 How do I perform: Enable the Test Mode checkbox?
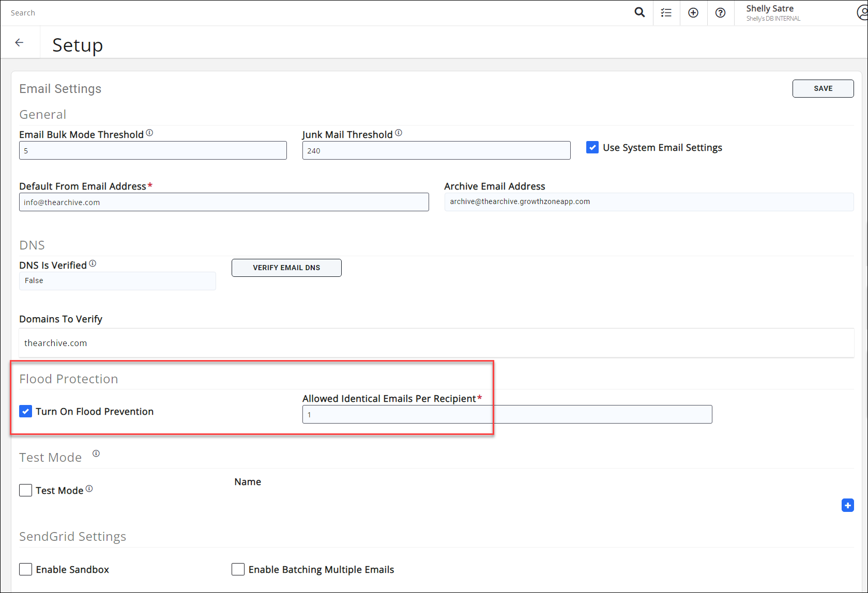point(25,490)
